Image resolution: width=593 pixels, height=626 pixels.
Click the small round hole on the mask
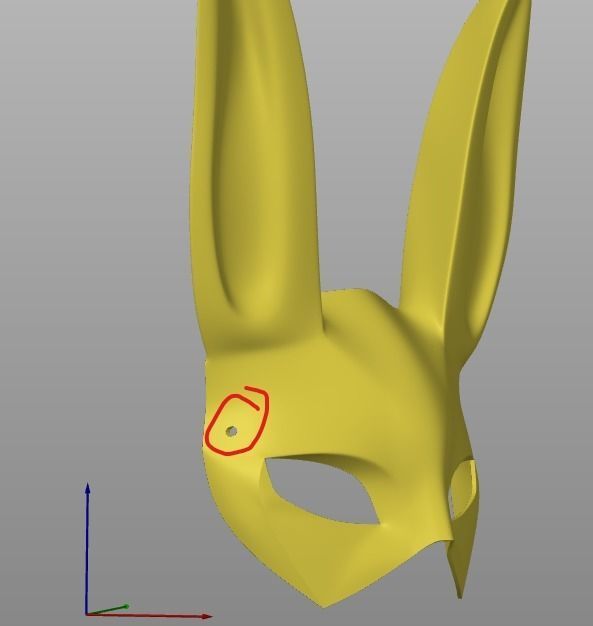(x=232, y=431)
